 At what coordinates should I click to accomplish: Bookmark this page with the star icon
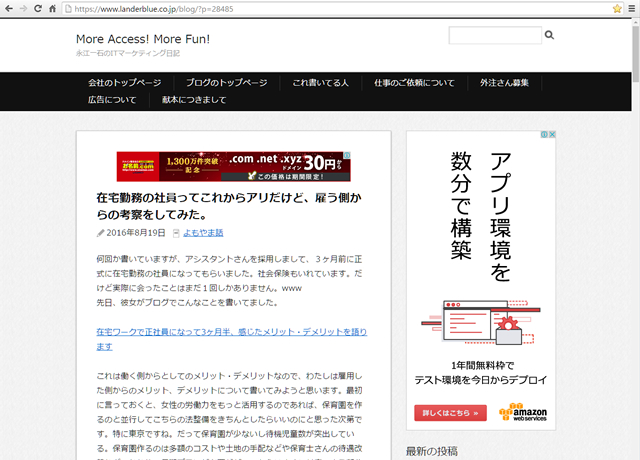tap(617, 8)
